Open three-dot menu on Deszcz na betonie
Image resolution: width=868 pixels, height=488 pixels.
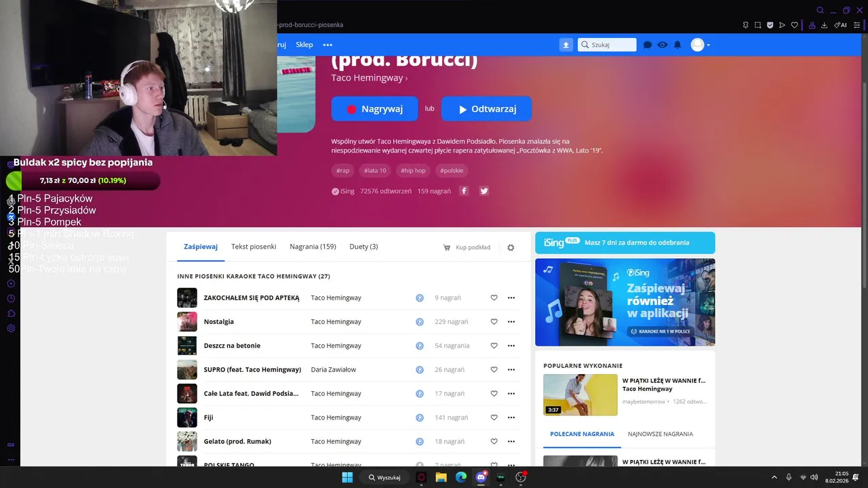[x=511, y=346]
